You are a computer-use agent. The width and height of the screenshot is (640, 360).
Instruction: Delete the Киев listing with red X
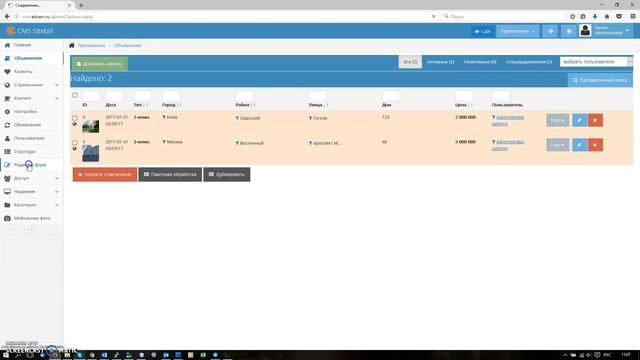coord(596,120)
